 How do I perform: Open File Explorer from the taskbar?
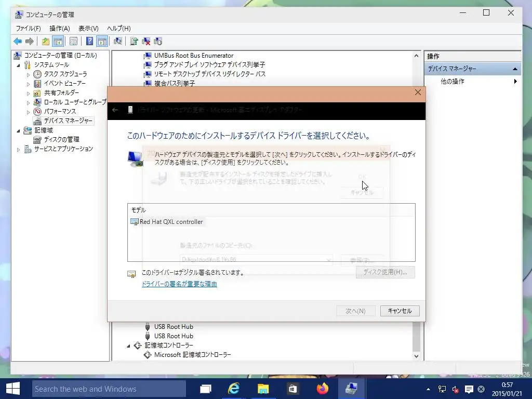click(263, 389)
